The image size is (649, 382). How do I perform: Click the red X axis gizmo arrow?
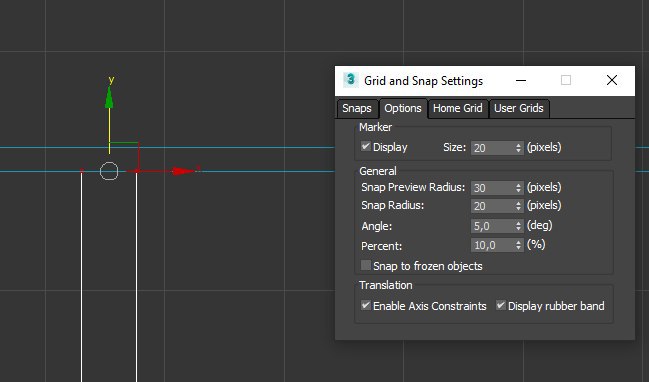tap(184, 171)
